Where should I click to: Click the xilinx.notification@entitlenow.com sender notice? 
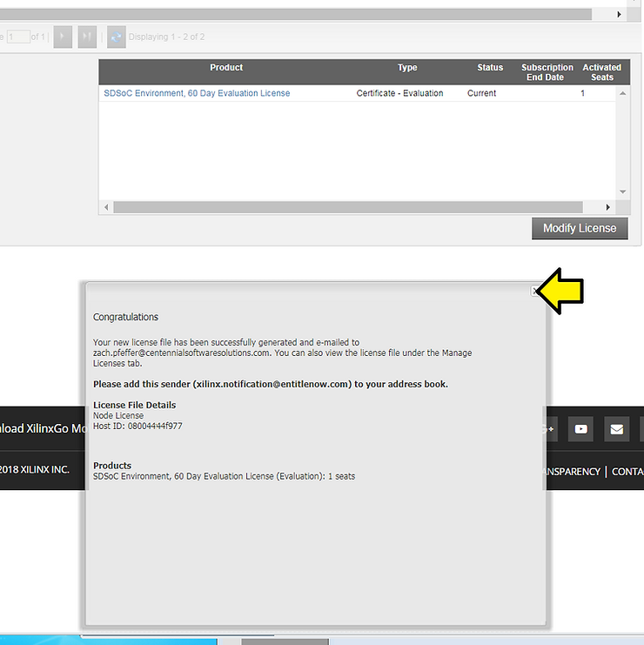click(271, 384)
